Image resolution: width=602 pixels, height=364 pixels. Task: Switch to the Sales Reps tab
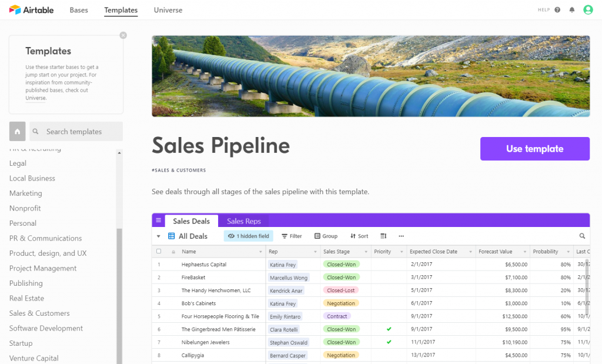(x=244, y=221)
